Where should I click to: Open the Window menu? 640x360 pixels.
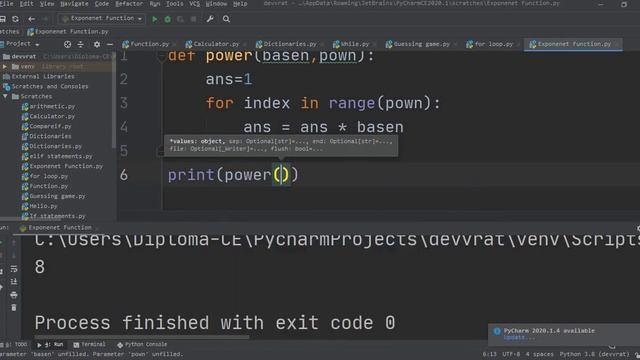point(216,4)
